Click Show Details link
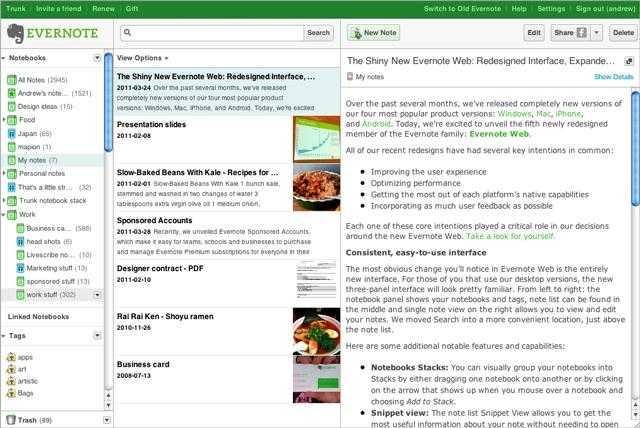 pyautogui.click(x=613, y=77)
